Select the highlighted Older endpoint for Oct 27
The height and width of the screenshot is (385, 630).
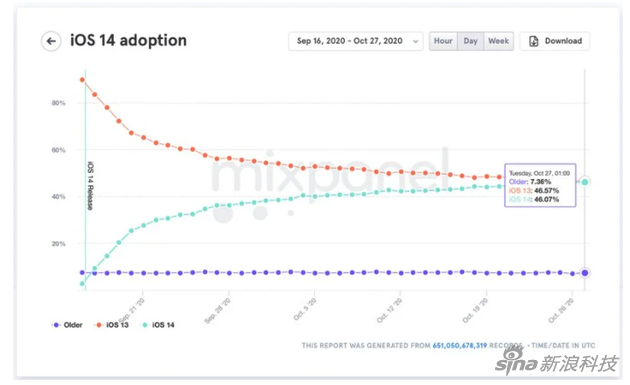click(x=585, y=273)
